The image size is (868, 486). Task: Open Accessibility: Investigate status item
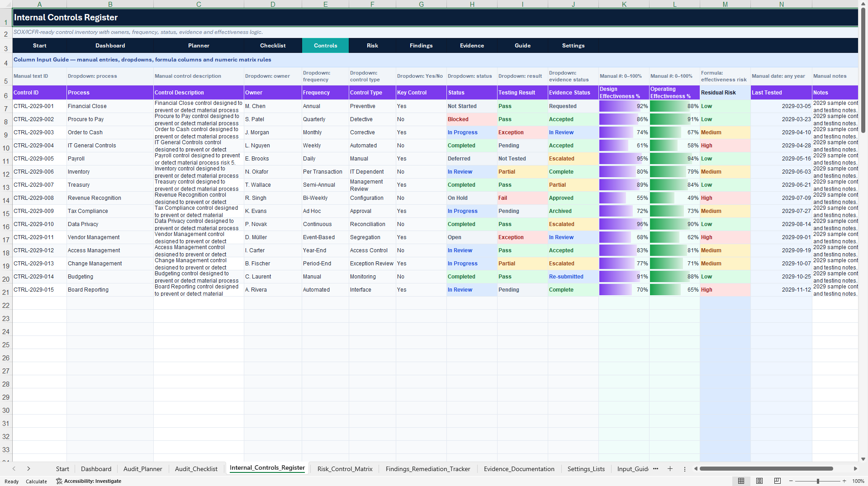pyautogui.click(x=89, y=481)
